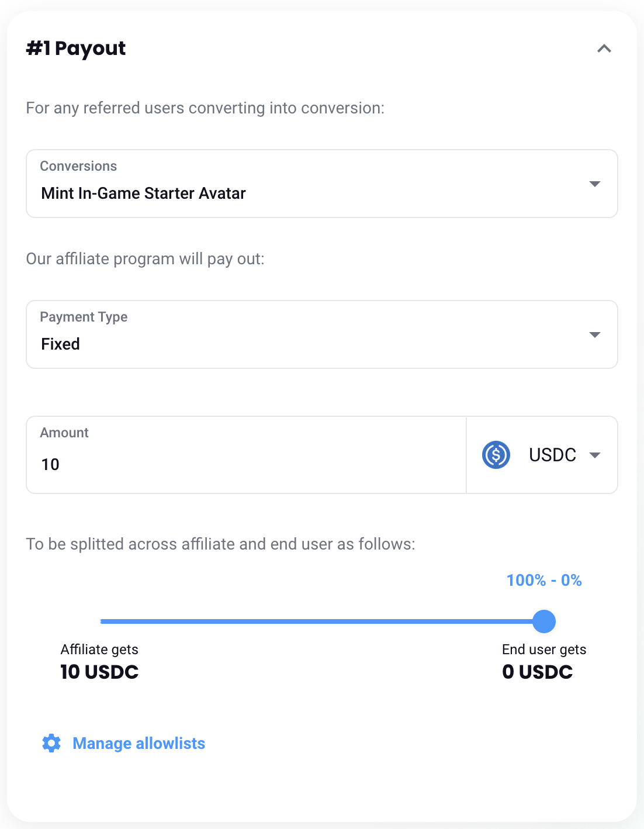Click the split slider handle

point(544,621)
